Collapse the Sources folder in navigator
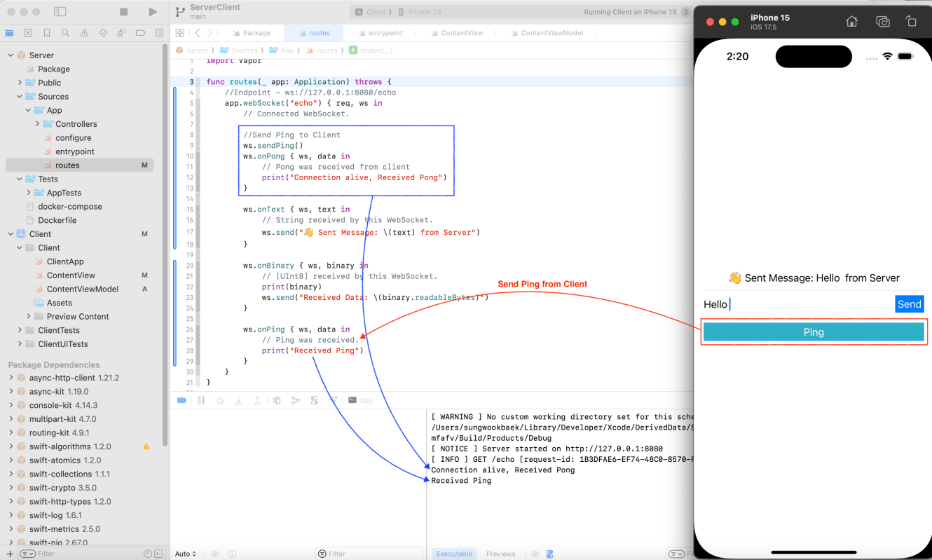 pyautogui.click(x=20, y=97)
